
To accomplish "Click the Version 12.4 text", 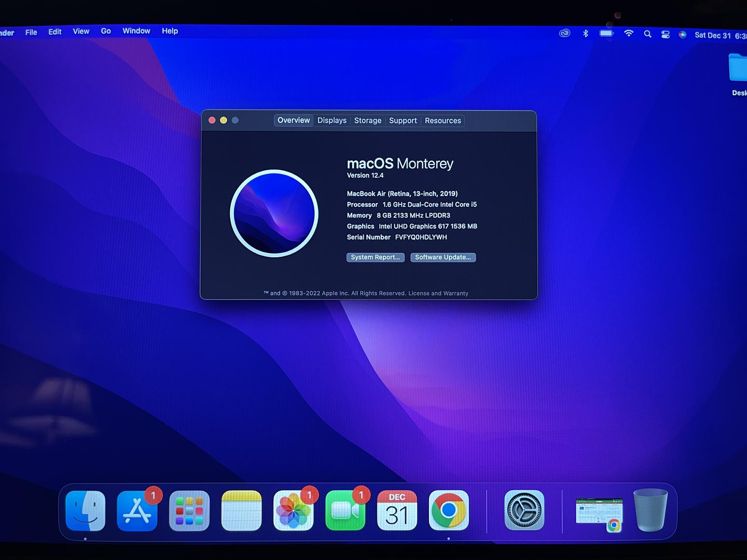I will [365, 175].
